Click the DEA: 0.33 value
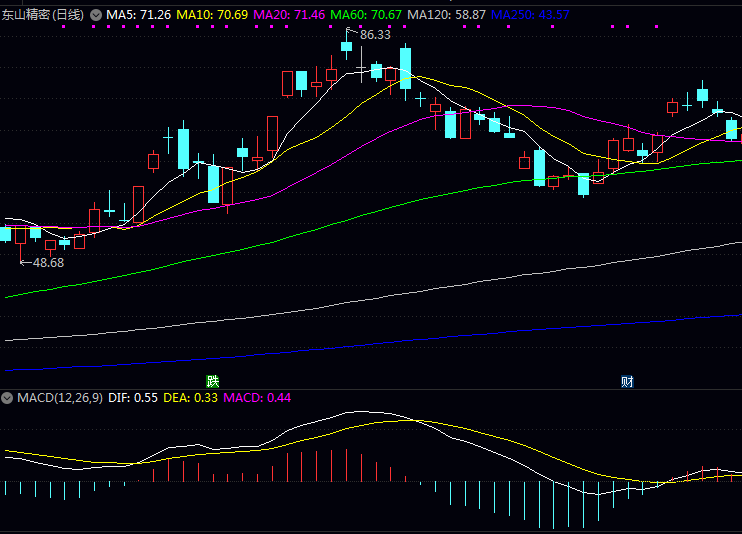 [190, 398]
